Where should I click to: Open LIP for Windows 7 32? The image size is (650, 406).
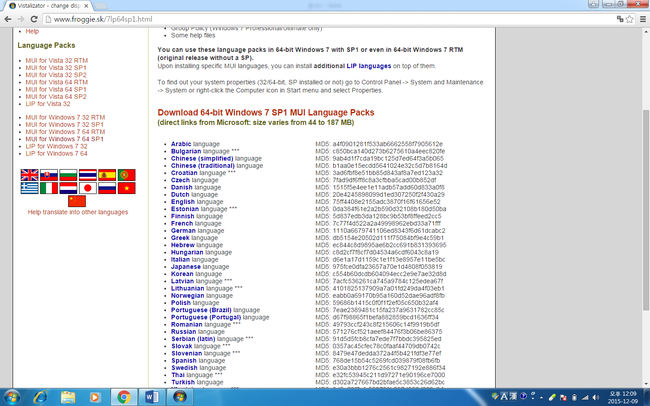(56, 146)
